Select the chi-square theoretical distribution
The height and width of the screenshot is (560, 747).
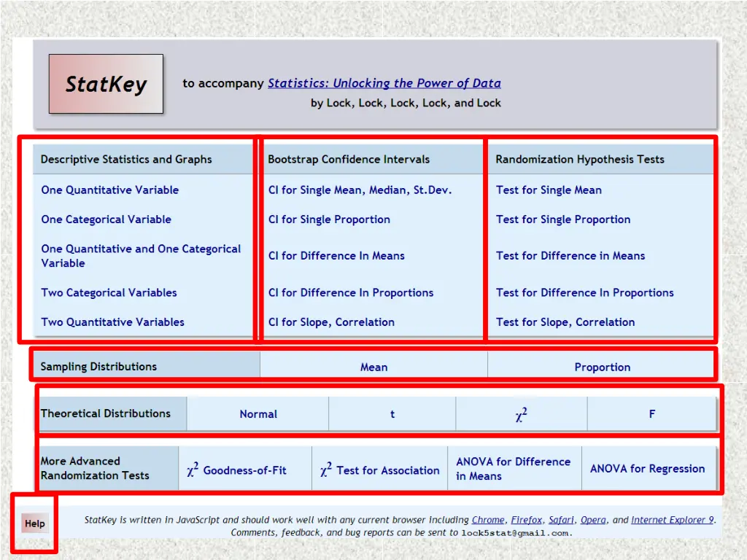pos(521,415)
